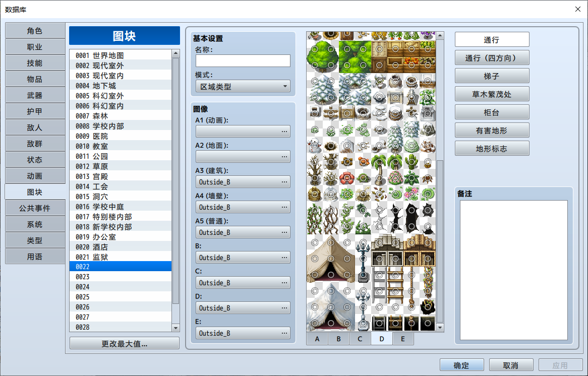Switch to tileset page A tab

317,339
